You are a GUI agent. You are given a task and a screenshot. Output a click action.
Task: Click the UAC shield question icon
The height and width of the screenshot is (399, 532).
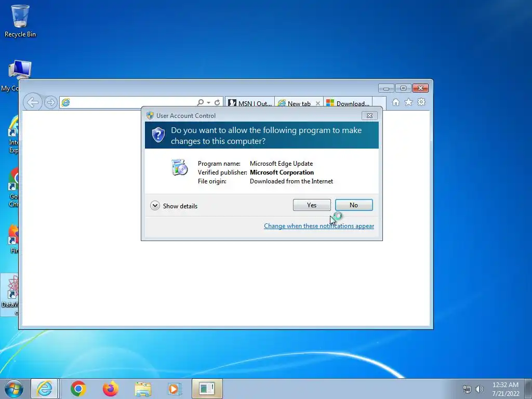[x=158, y=135]
